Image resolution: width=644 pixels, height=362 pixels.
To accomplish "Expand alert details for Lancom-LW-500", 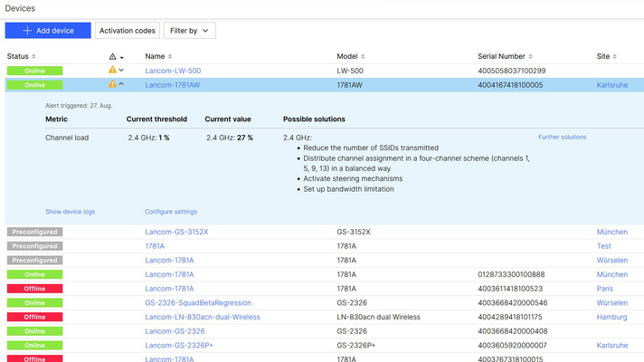I will point(121,71).
